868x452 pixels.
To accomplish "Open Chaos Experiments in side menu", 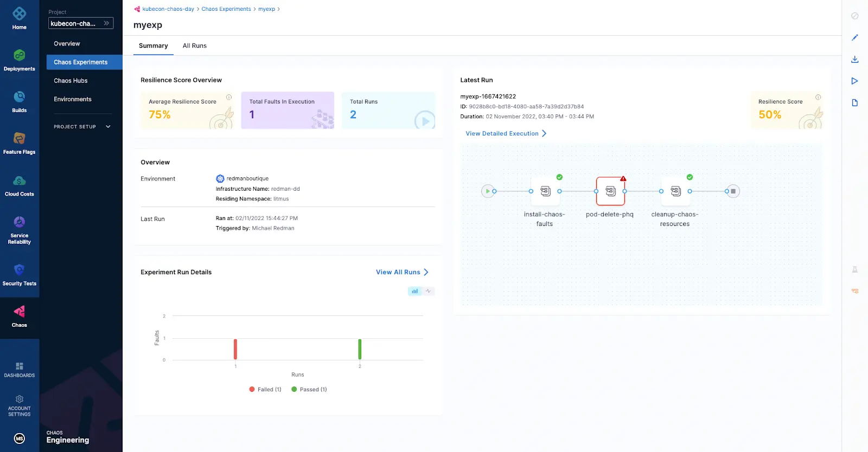I will 85,62.
